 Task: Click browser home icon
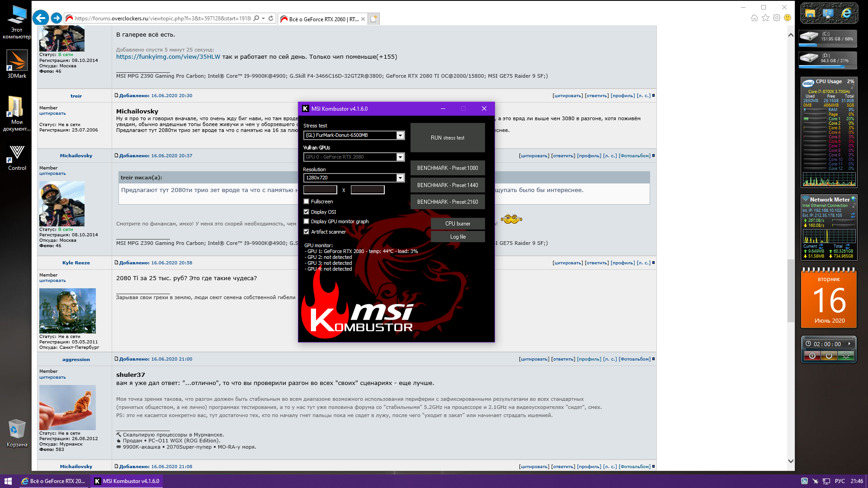(754, 18)
